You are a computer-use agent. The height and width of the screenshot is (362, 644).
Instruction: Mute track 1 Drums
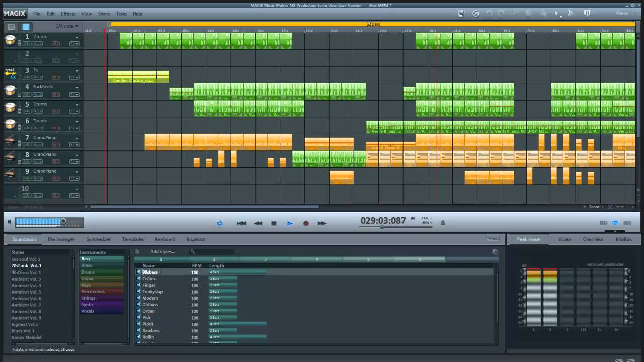click(38, 44)
